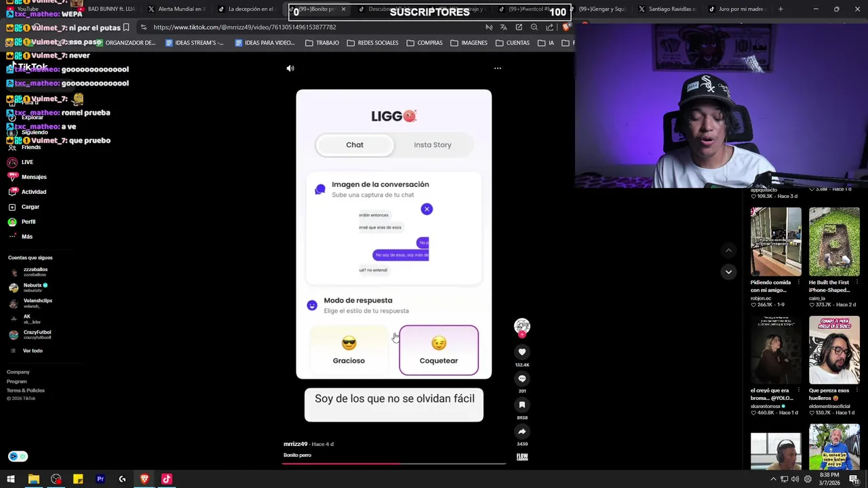Switch to the La decepción en el TikTok tab
Screen dimensions: 868x488
(246, 9)
